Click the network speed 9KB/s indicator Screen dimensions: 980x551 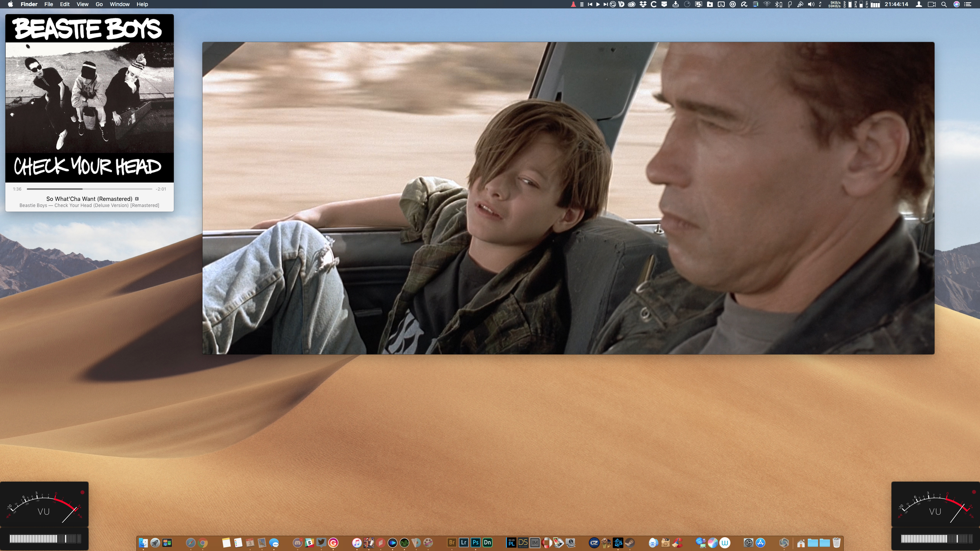tap(834, 5)
